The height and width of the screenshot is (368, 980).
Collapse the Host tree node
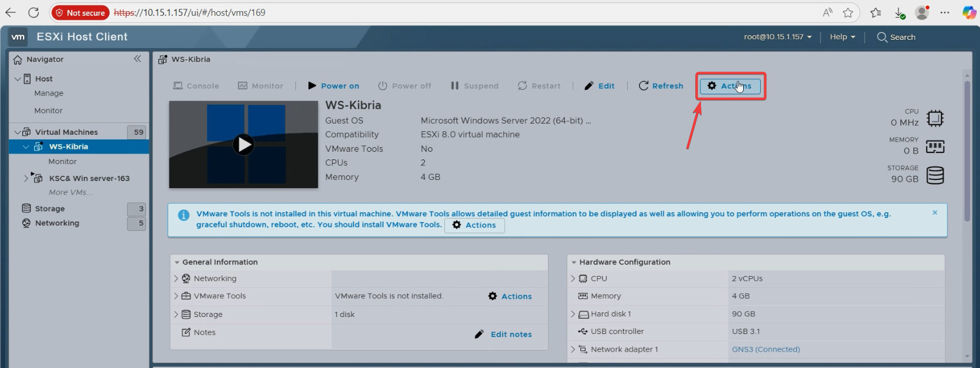point(18,79)
